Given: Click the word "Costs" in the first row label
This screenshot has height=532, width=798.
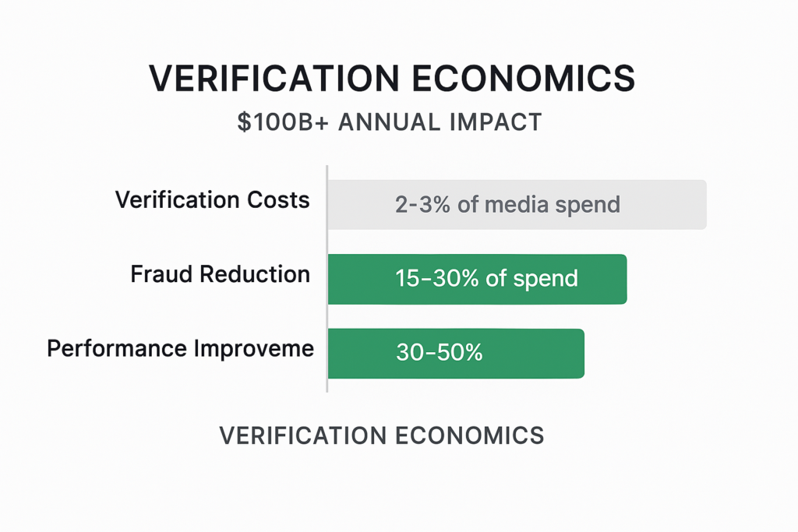Looking at the screenshot, I should tap(282, 200).
